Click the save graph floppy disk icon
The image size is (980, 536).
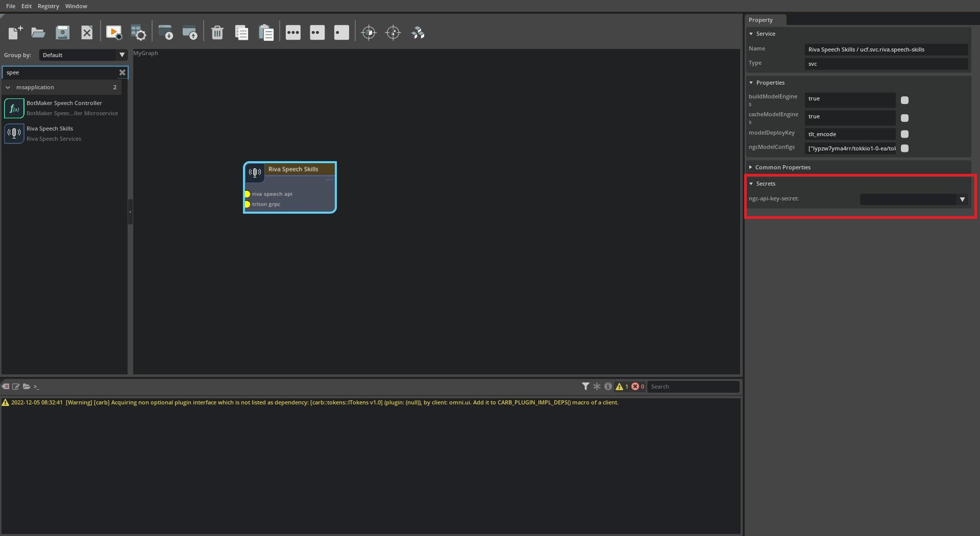click(x=62, y=33)
